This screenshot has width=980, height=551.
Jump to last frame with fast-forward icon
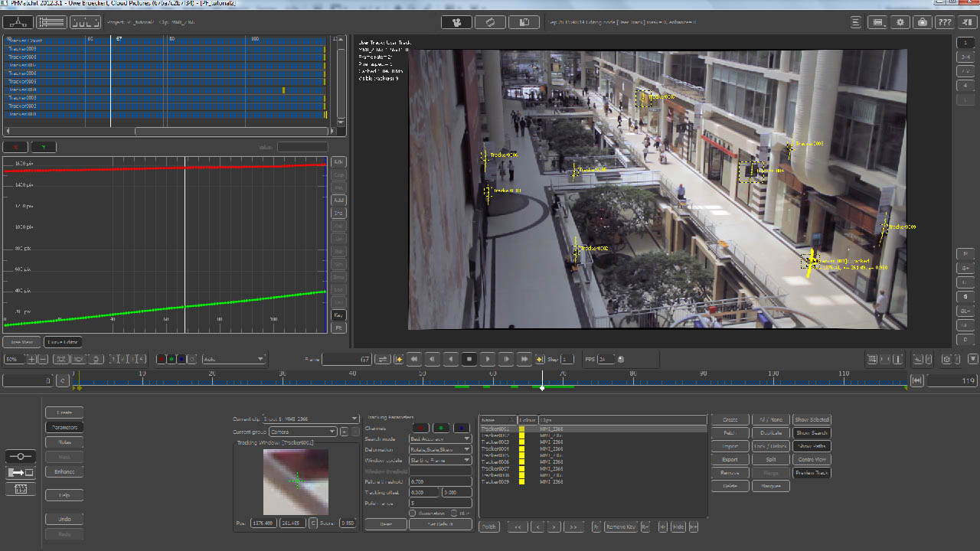click(x=524, y=359)
